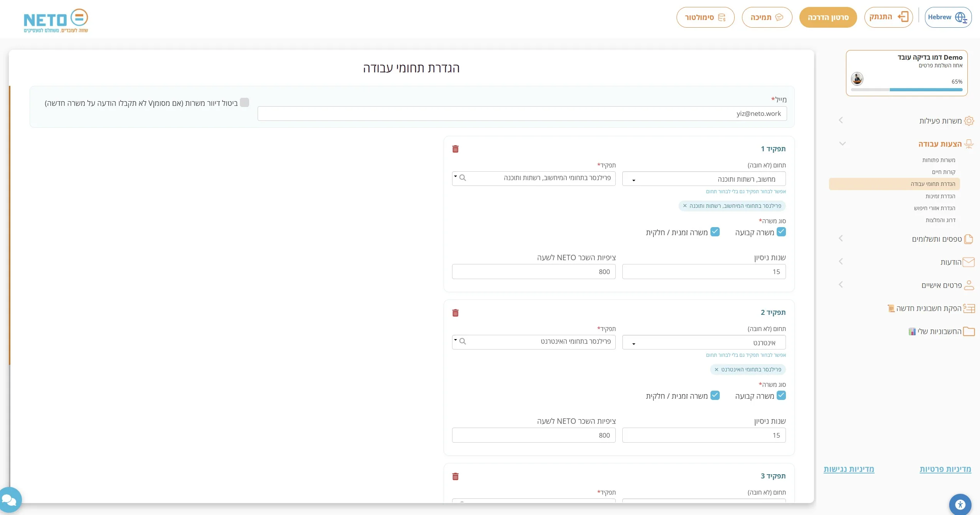Click שנות ניסיון field in role 1
980x515 pixels.
coord(704,272)
